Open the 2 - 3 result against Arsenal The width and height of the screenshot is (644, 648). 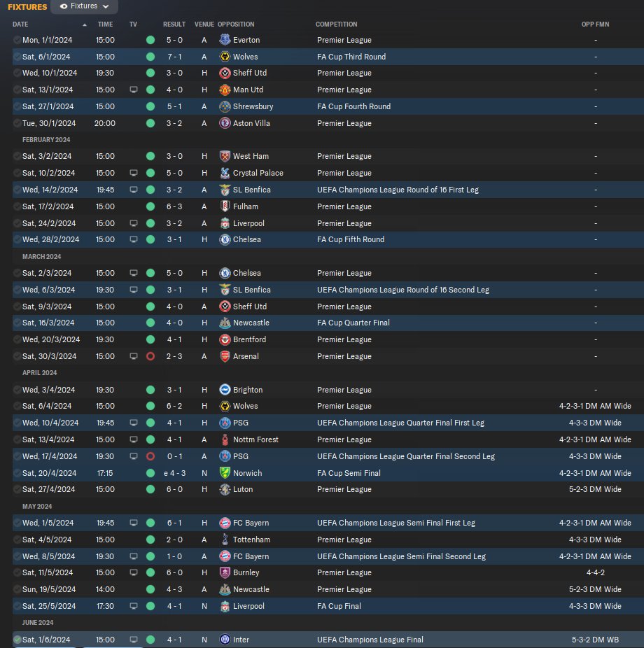point(174,356)
